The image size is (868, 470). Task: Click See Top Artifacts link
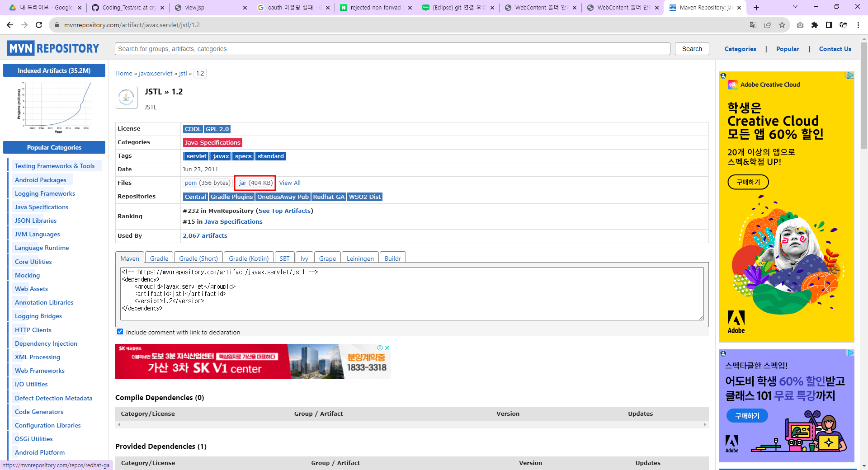coord(284,211)
